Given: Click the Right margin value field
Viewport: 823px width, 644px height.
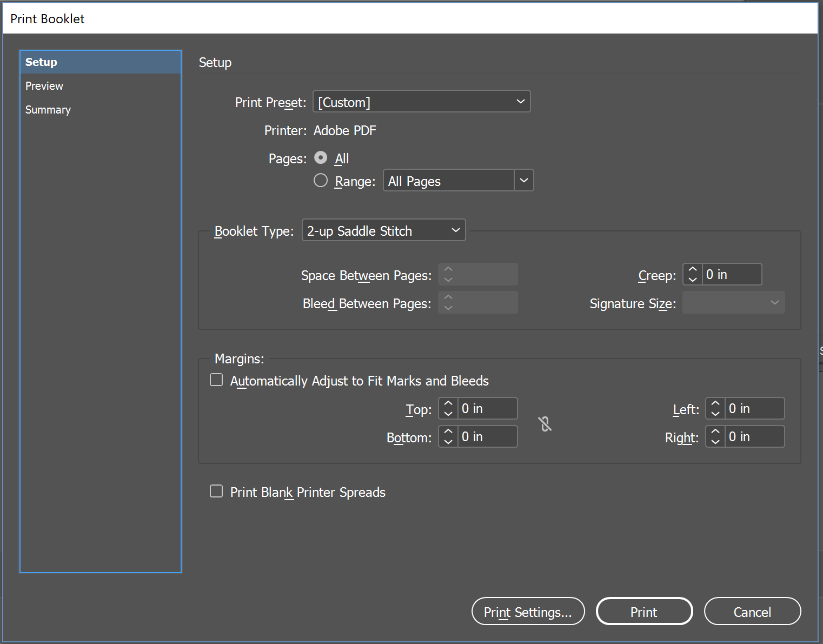Looking at the screenshot, I should (754, 436).
